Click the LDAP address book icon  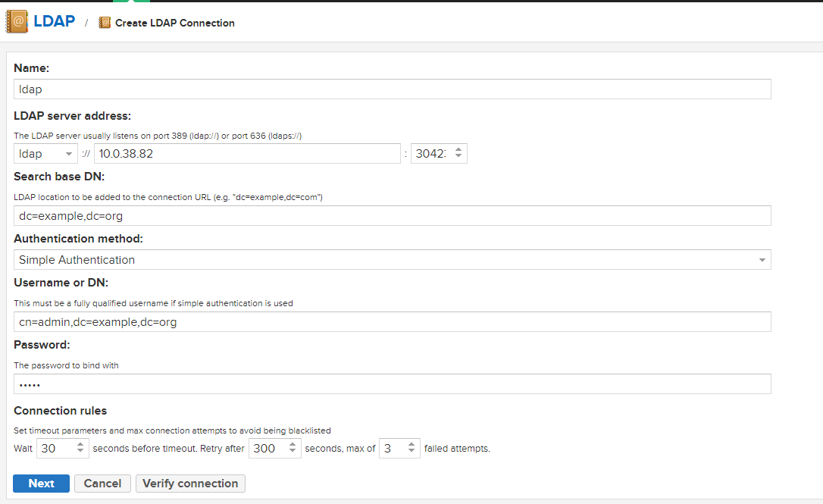click(17, 21)
